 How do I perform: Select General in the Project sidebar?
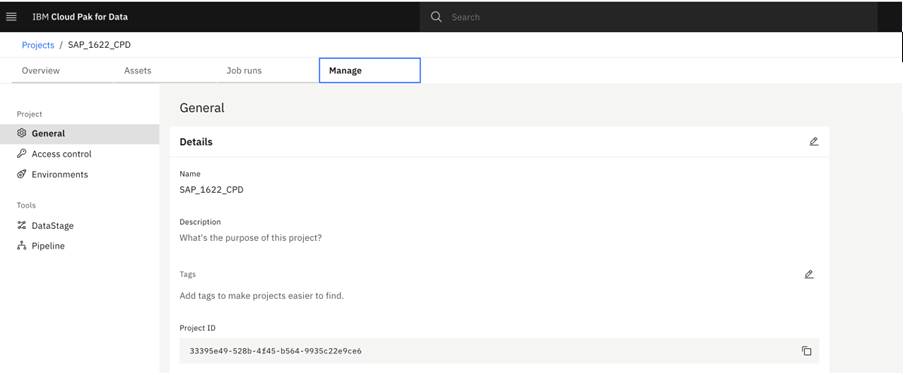coord(80,133)
